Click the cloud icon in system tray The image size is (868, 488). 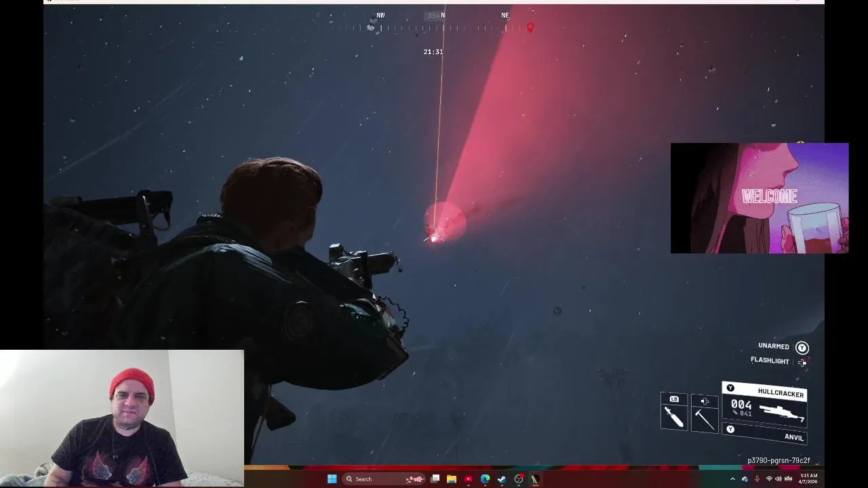click(x=745, y=479)
